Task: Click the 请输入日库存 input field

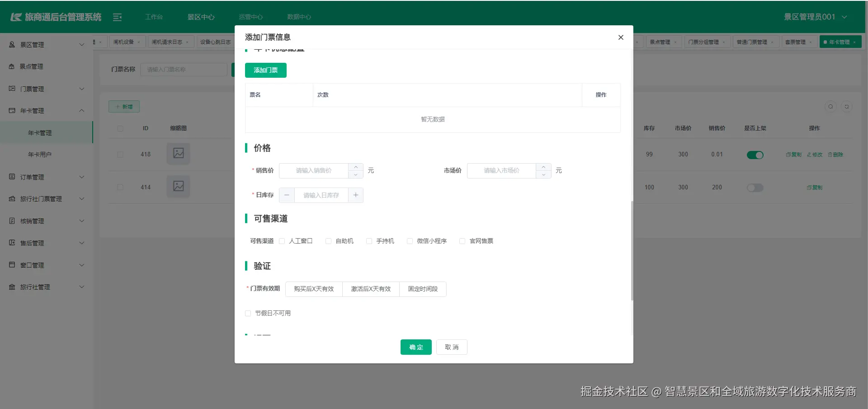Action: (x=321, y=195)
